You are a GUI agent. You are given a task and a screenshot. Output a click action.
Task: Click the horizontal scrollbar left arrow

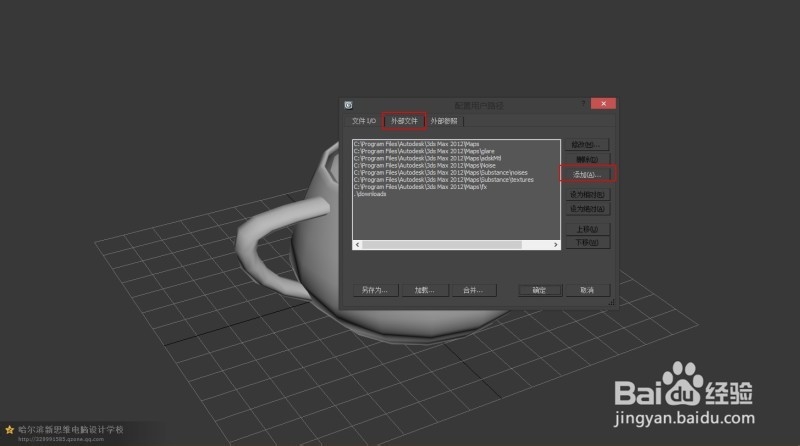point(358,245)
